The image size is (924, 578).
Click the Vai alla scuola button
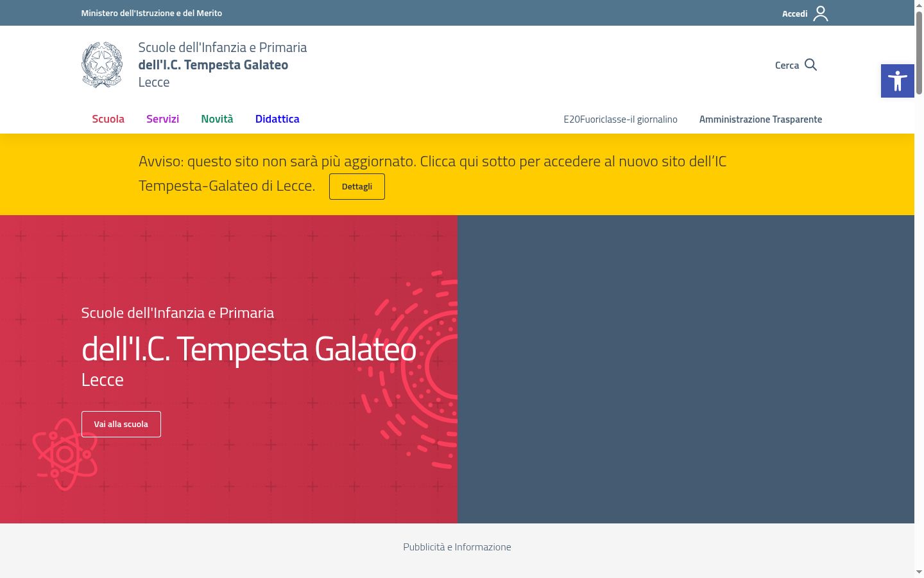click(x=121, y=424)
